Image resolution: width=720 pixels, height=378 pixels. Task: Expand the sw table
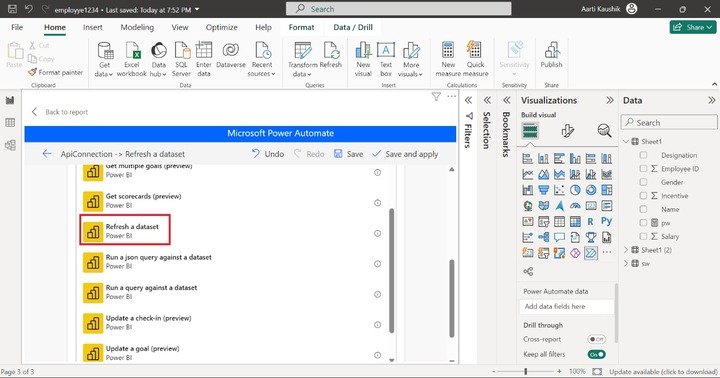point(626,264)
